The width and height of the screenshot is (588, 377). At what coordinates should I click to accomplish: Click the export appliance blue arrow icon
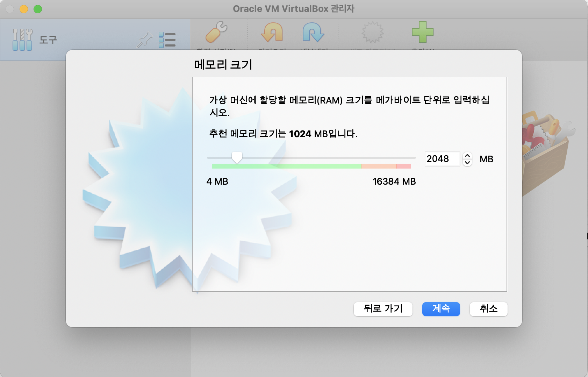coord(313,32)
